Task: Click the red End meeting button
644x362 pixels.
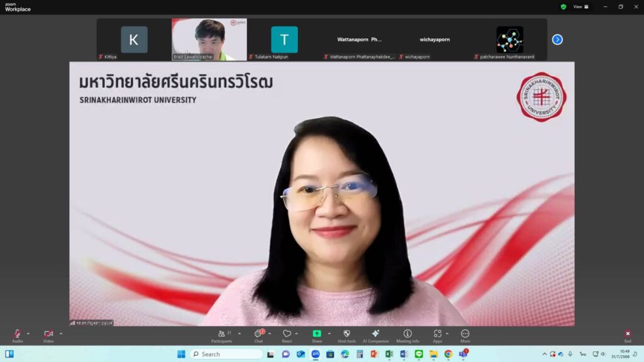Action: click(x=628, y=336)
